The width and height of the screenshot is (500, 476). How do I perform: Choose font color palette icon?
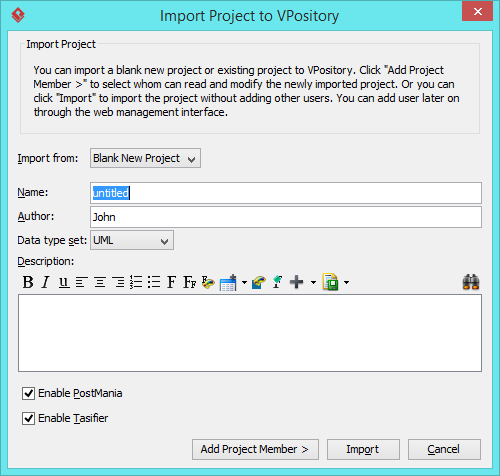208,282
